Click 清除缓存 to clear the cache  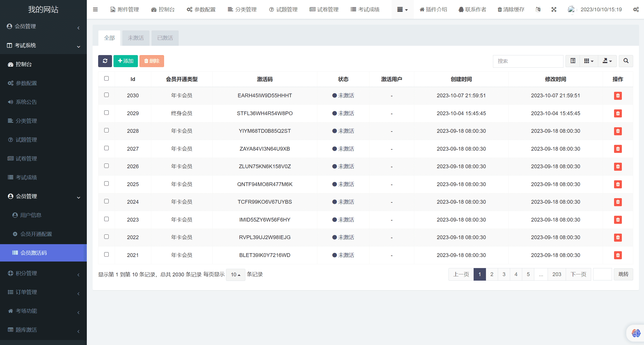[510, 9]
